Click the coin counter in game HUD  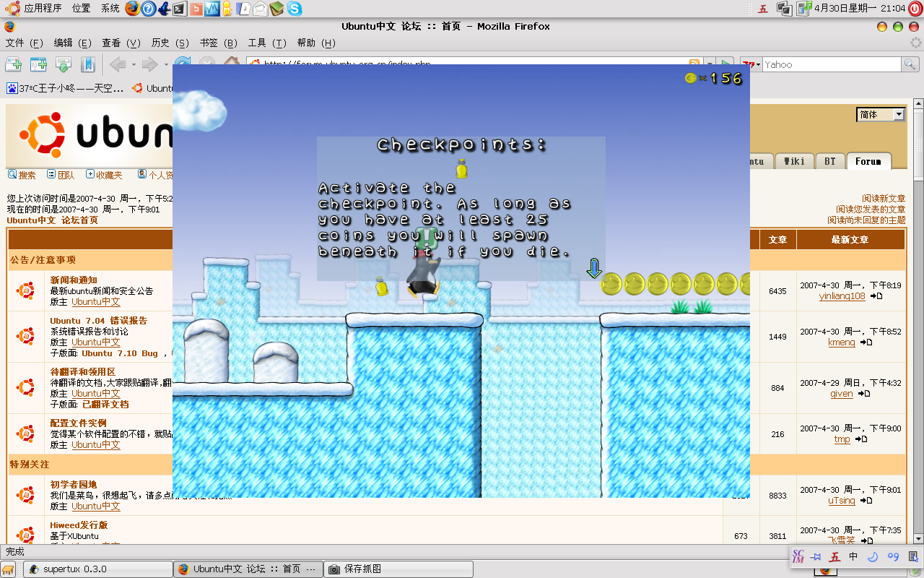click(713, 78)
